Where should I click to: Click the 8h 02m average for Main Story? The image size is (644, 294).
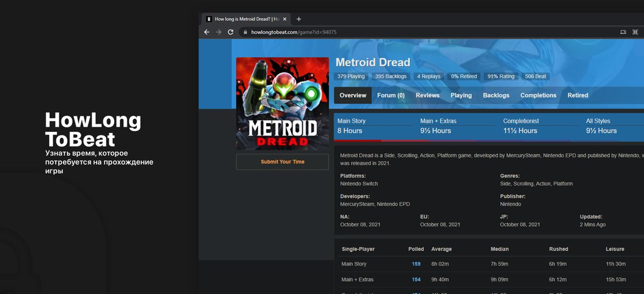pos(440,264)
